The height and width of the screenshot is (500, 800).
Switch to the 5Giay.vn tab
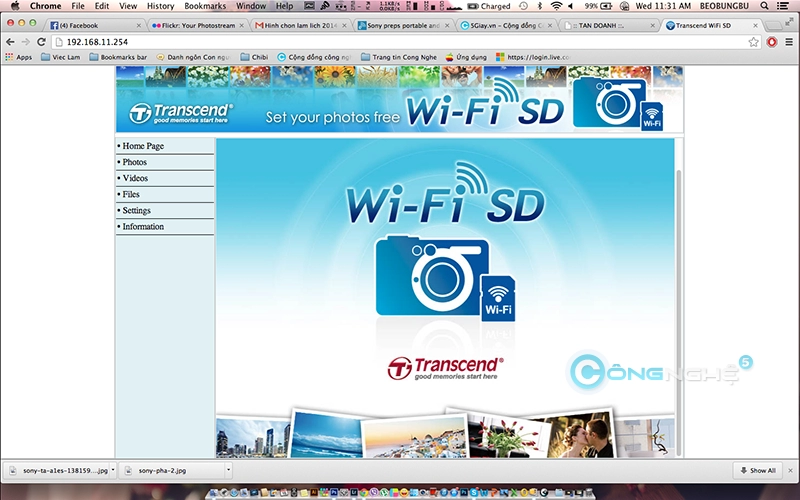pos(506,25)
